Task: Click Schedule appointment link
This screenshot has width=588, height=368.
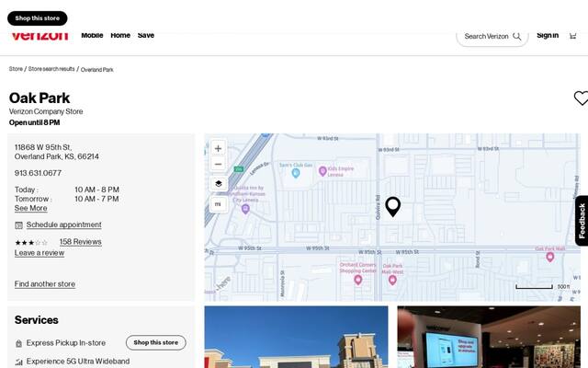Action: [63, 224]
